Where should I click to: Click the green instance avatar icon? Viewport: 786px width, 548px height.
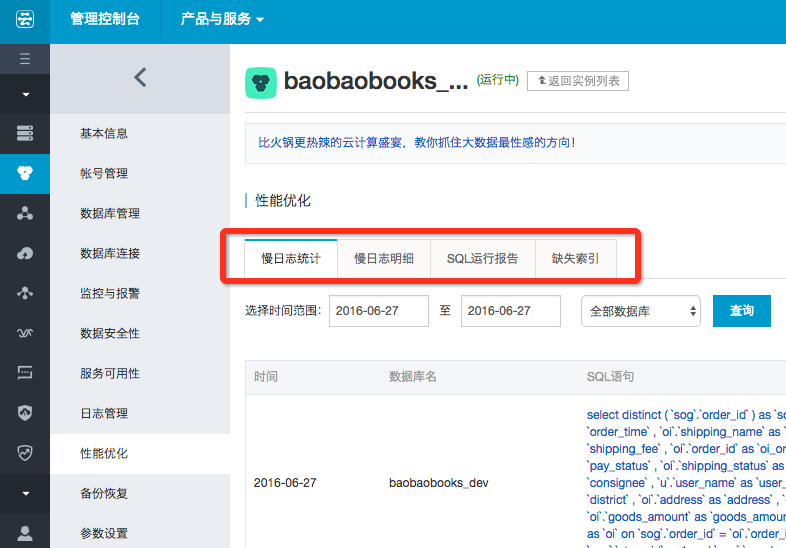click(261, 83)
